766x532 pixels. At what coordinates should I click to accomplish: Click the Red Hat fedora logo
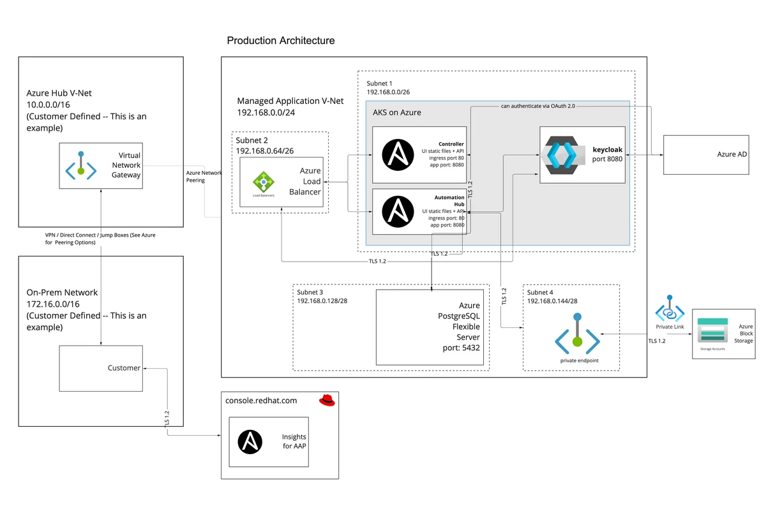(327, 400)
